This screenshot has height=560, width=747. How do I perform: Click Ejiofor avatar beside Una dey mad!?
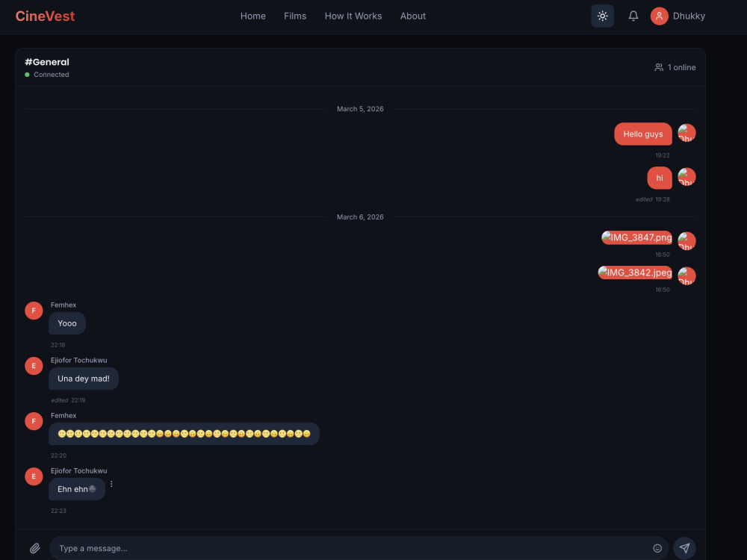point(34,366)
